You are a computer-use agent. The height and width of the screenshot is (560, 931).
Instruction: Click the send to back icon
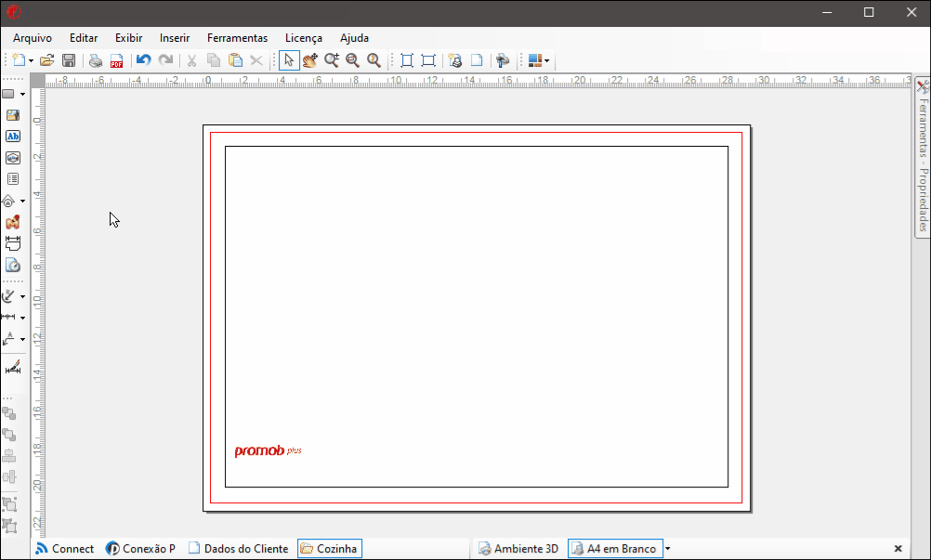[x=9, y=435]
